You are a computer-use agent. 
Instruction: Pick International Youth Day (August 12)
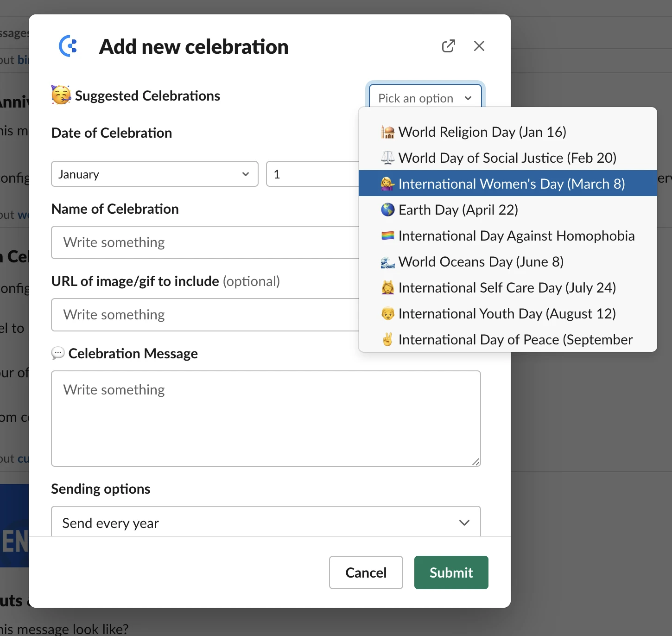coord(507,313)
